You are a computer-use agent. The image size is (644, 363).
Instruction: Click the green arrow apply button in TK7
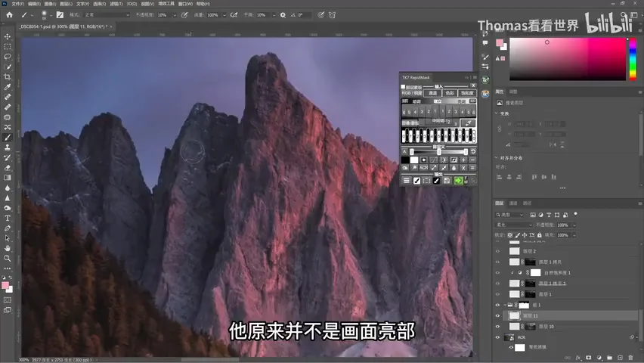pos(458,181)
